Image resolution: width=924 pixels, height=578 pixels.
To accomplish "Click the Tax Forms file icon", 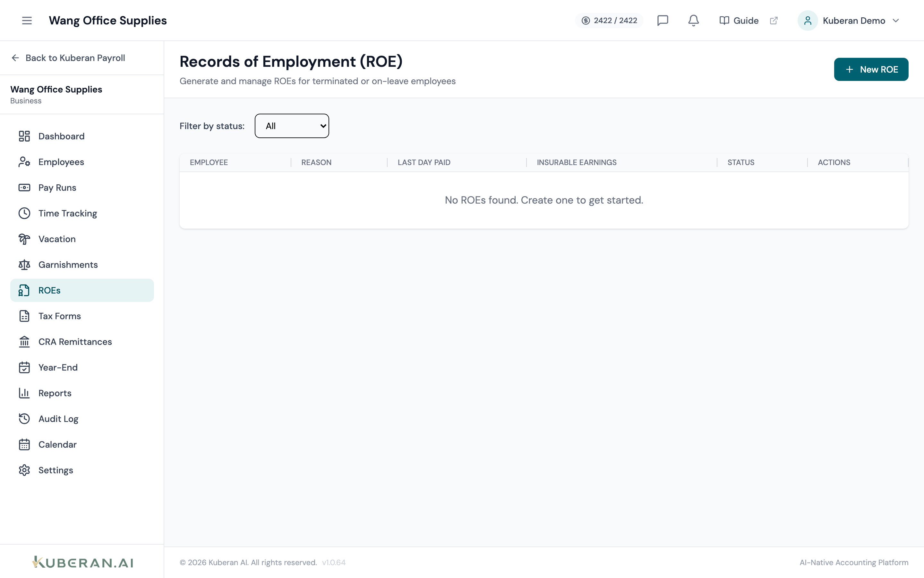I will (24, 316).
